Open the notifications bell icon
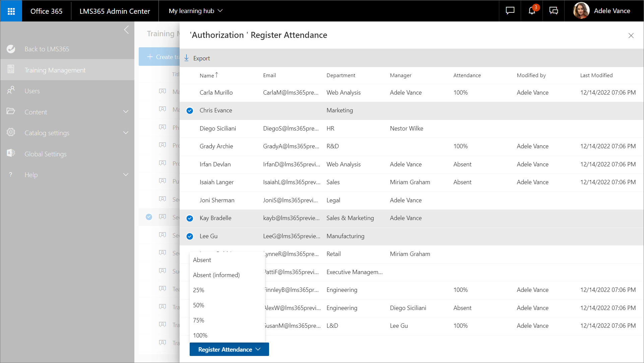Viewport: 644px width, 363px height. tap(532, 11)
